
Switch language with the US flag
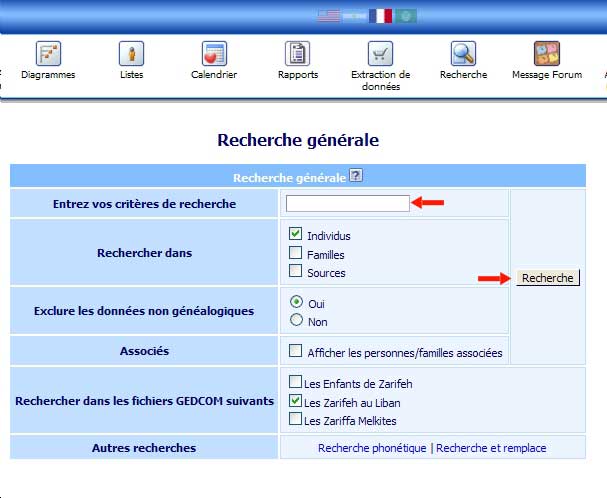pos(329,16)
